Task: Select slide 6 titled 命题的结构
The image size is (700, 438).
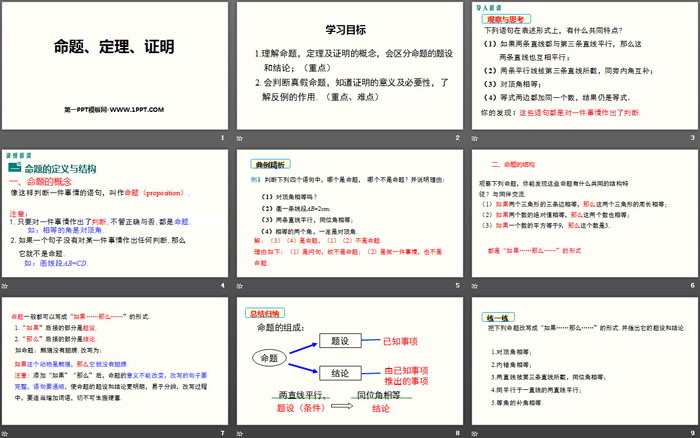Action: click(584, 212)
